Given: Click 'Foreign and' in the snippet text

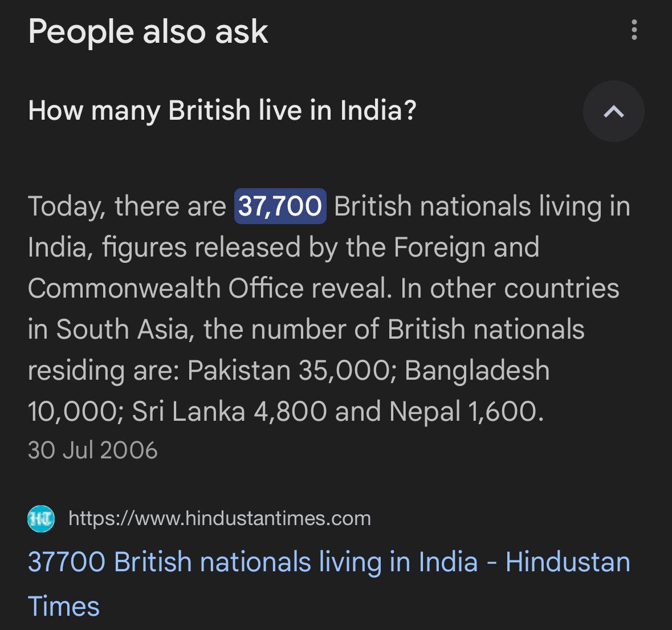Looking at the screenshot, I should [x=466, y=247].
